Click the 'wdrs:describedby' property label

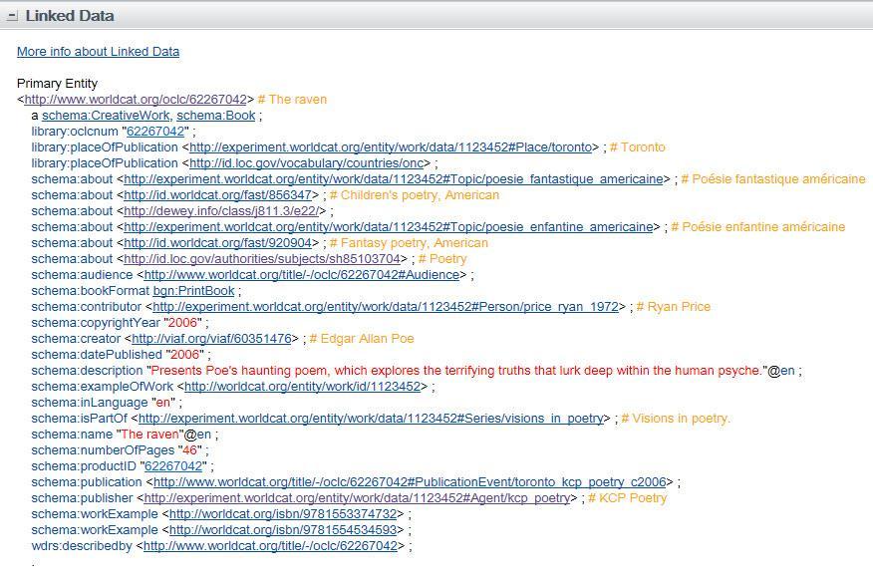click(82, 546)
